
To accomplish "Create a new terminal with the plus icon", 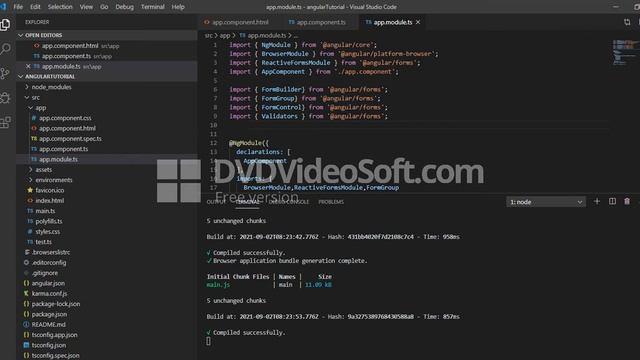I will (597, 202).
